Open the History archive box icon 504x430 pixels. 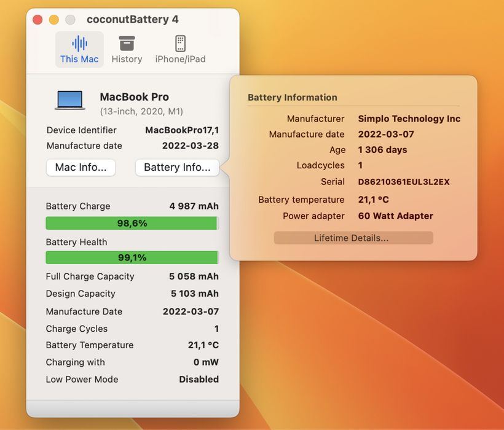pyautogui.click(x=127, y=44)
